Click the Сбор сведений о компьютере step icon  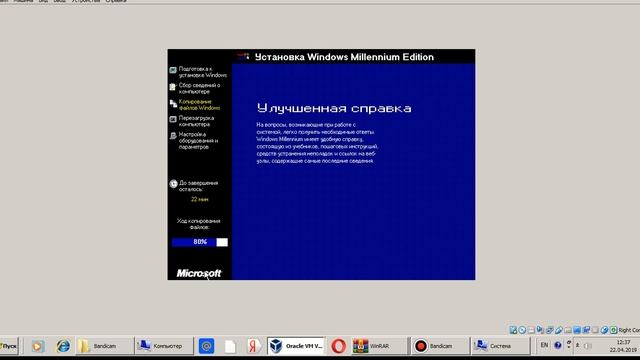click(x=173, y=87)
